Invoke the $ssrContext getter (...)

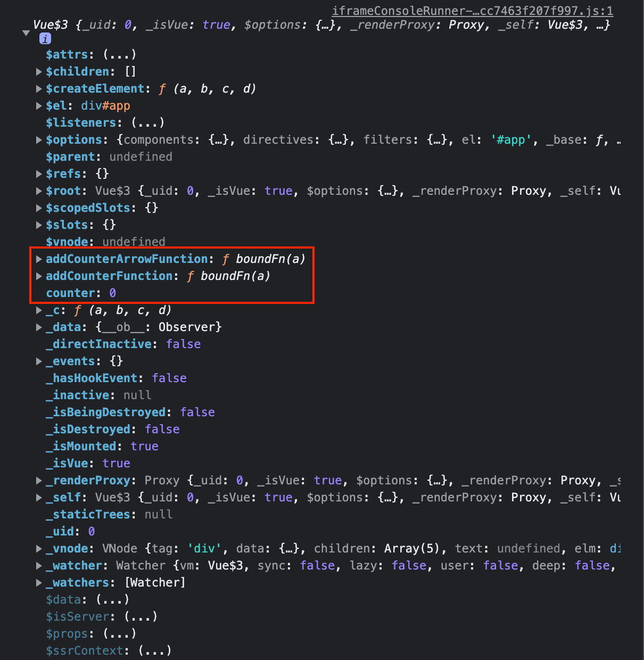[155, 650]
